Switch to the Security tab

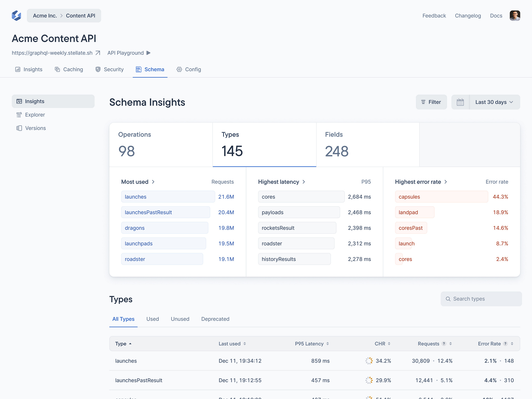(109, 69)
